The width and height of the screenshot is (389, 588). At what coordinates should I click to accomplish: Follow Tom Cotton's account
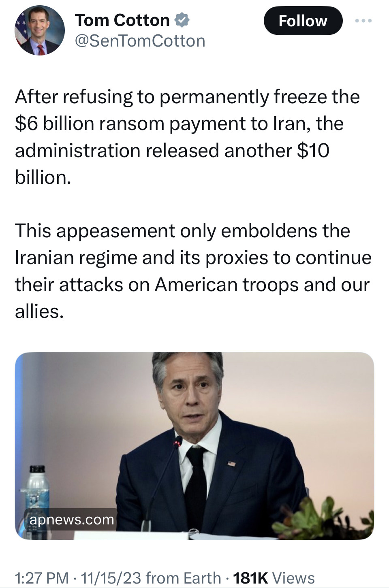pyautogui.click(x=303, y=21)
